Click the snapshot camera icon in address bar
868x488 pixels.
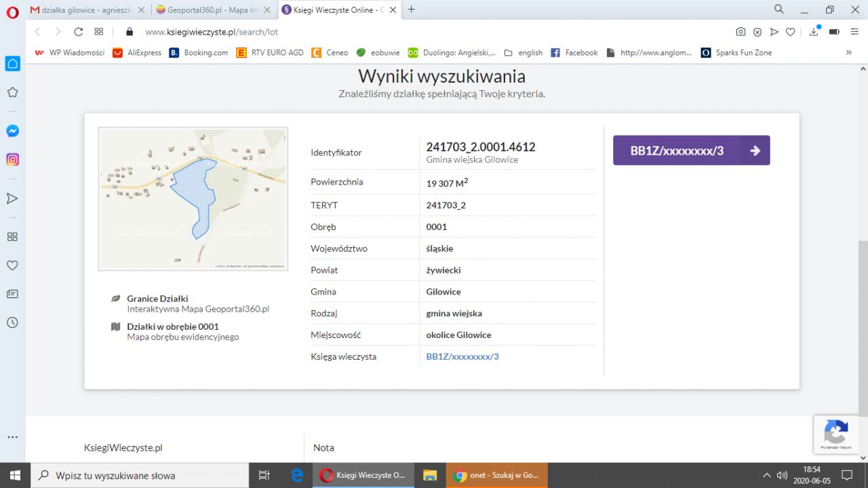click(x=741, y=32)
